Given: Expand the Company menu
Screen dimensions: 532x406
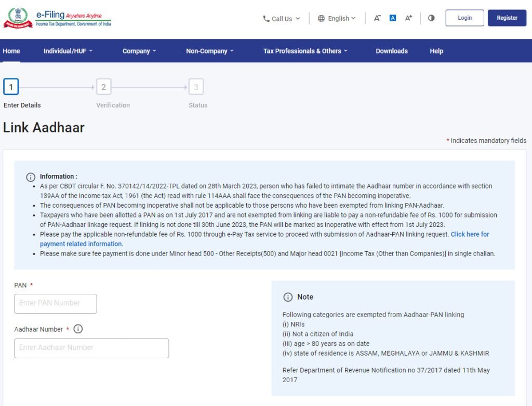Looking at the screenshot, I should pos(139,51).
